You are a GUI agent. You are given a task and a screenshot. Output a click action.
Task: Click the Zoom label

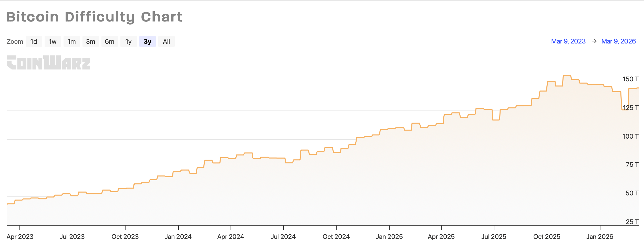tap(15, 41)
